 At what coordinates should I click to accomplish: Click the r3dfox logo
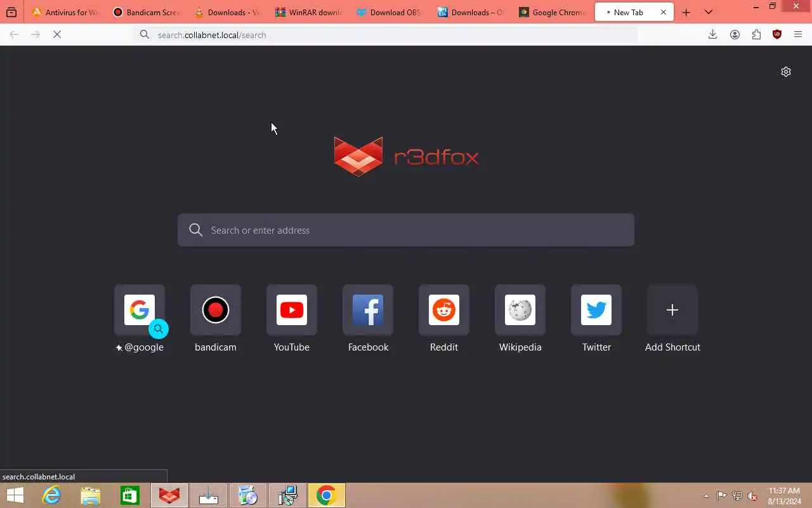click(x=406, y=156)
